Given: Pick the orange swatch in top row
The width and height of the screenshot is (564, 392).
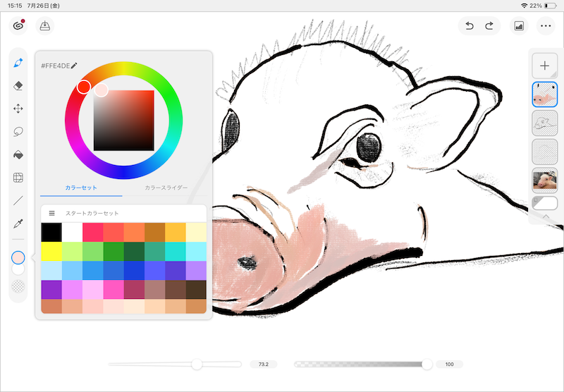Looking at the screenshot, I should click(x=134, y=233).
